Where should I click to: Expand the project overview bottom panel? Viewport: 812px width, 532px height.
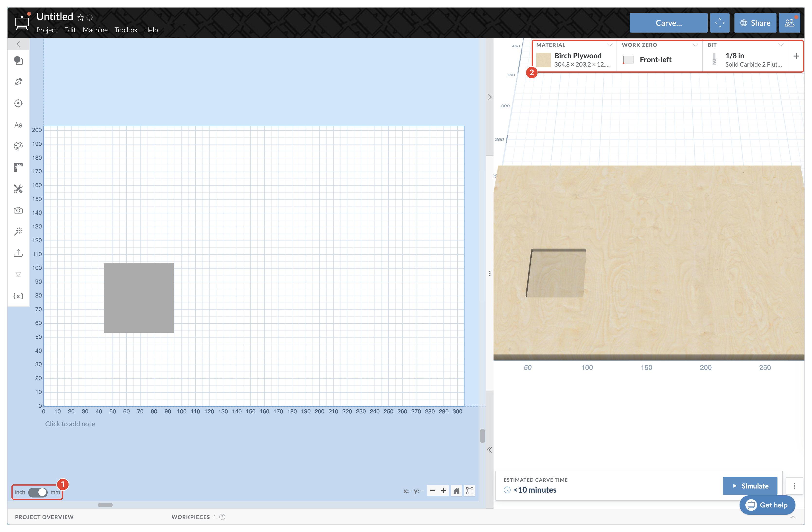[x=793, y=517]
